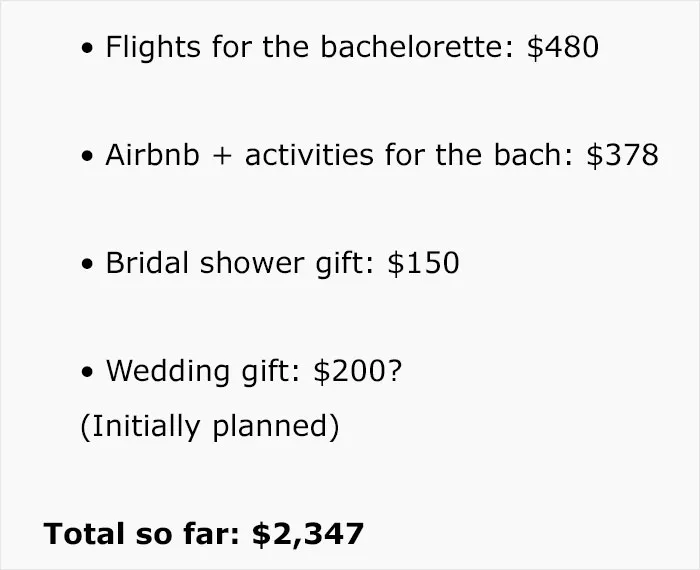Viewport: 700px width, 570px height.
Task: Select the $378 amount
Action: coord(622,155)
